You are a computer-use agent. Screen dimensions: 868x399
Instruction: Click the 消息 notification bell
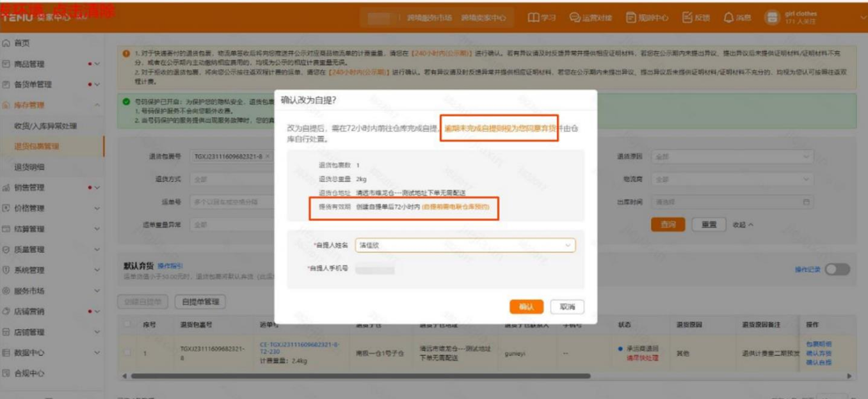pos(728,18)
